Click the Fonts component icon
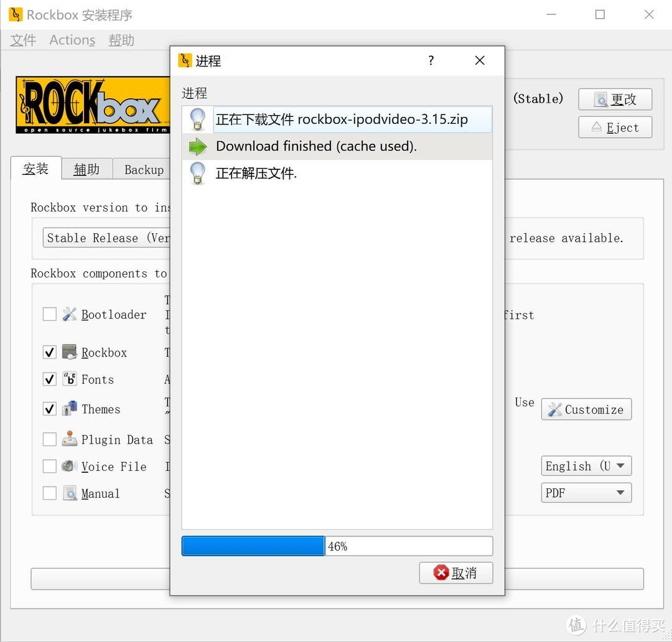 click(69, 379)
